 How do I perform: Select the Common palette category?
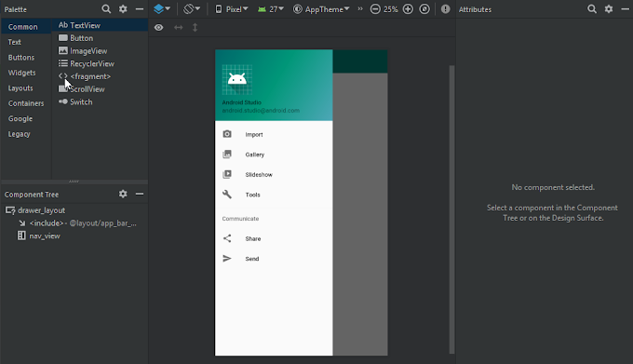point(26,27)
